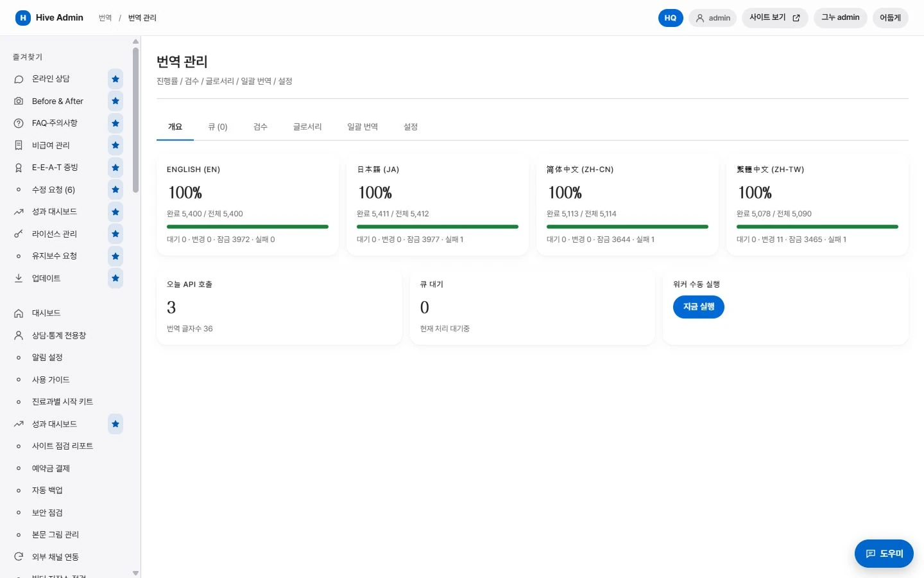The width and height of the screenshot is (924, 578).
Task: Click the refresh icon beside 외부 채널 연동
Action: (x=19, y=557)
